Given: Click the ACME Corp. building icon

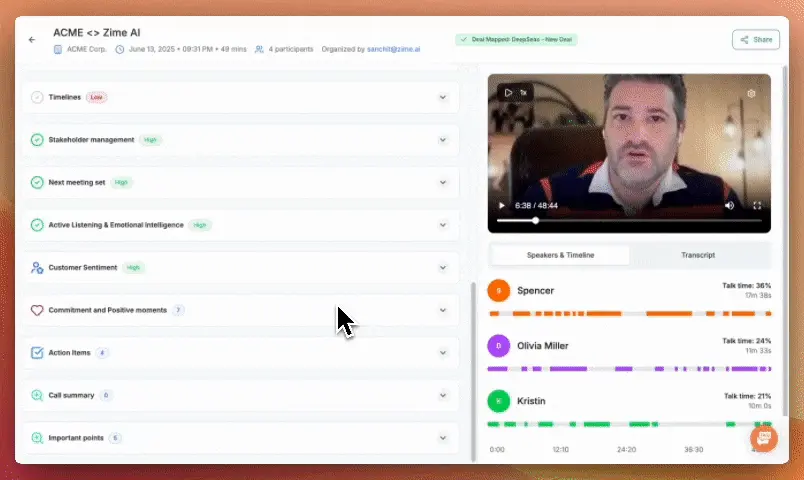Looking at the screenshot, I should pyautogui.click(x=58, y=49).
